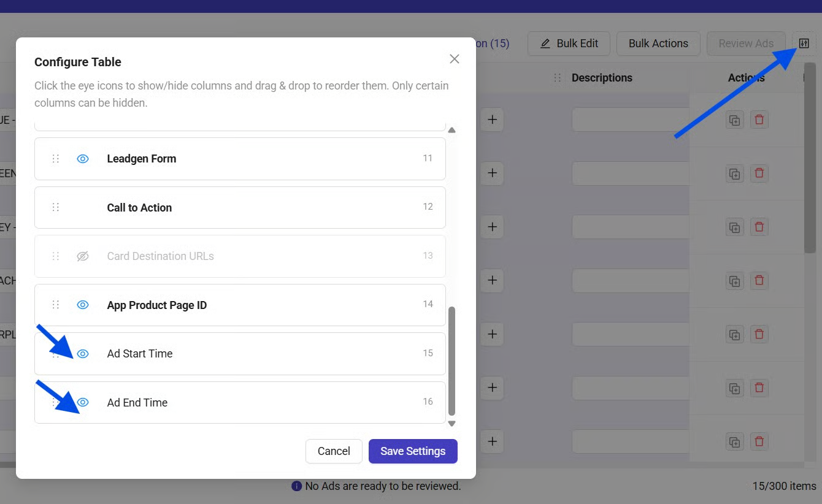Click the info icon beside No Ads message
Image resolution: width=822 pixels, height=504 pixels.
pyautogui.click(x=297, y=486)
